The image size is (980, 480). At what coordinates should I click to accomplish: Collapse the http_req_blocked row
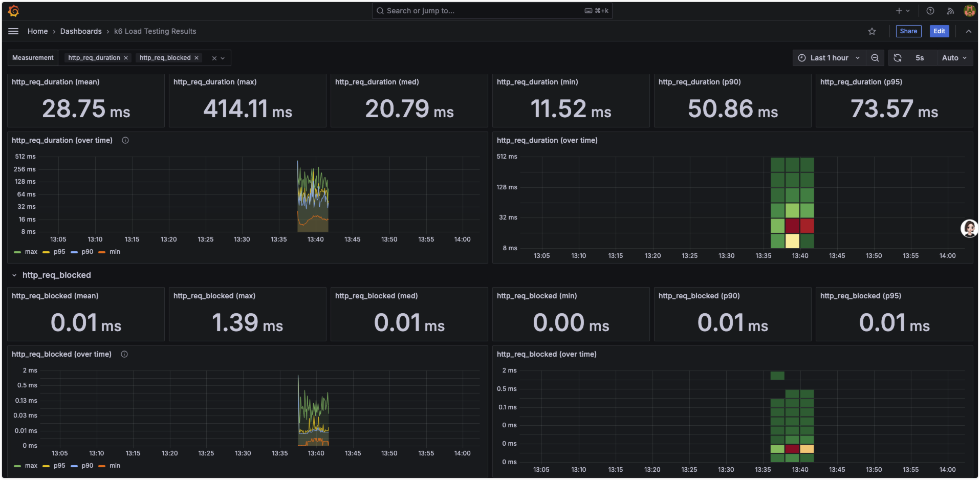[x=14, y=275]
